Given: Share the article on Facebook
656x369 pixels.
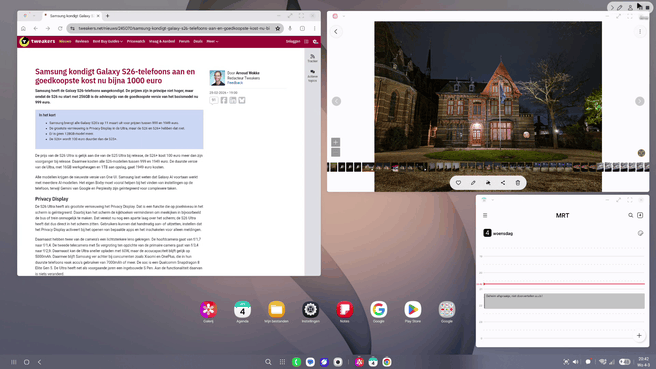Looking at the screenshot, I should (x=224, y=100).
